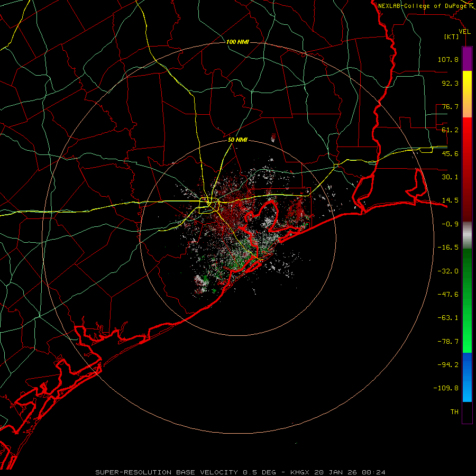Image resolution: width=476 pixels, height=476 pixels.
Task: Click the product caption at the bottom of the image
Action: coord(241,472)
